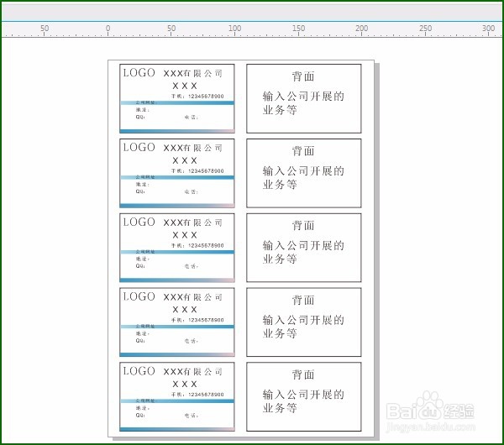504x445 pixels.
Task: Select the 'X X X' name text in the second card
Action: 185,160
